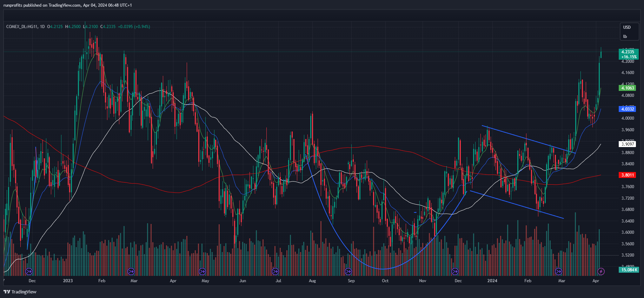
Task: Select the blue 4.0332 moving average label
Action: 628,109
